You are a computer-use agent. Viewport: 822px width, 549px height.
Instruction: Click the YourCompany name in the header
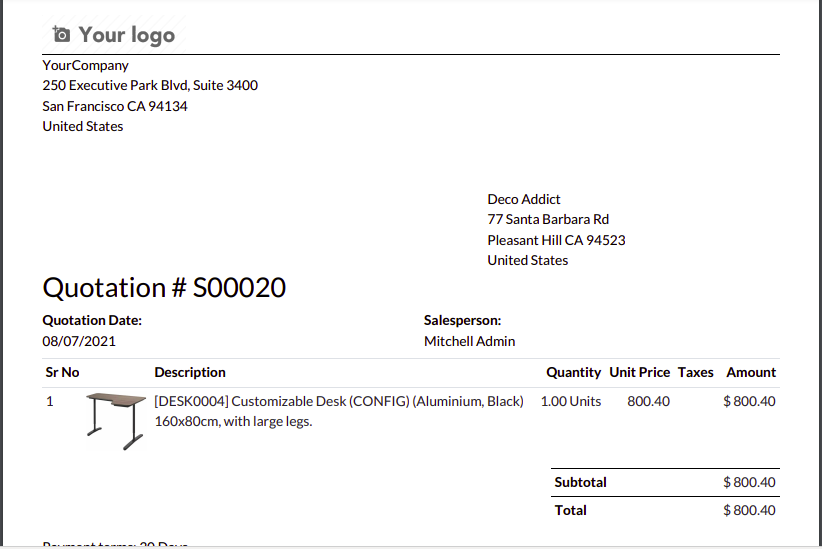85,65
